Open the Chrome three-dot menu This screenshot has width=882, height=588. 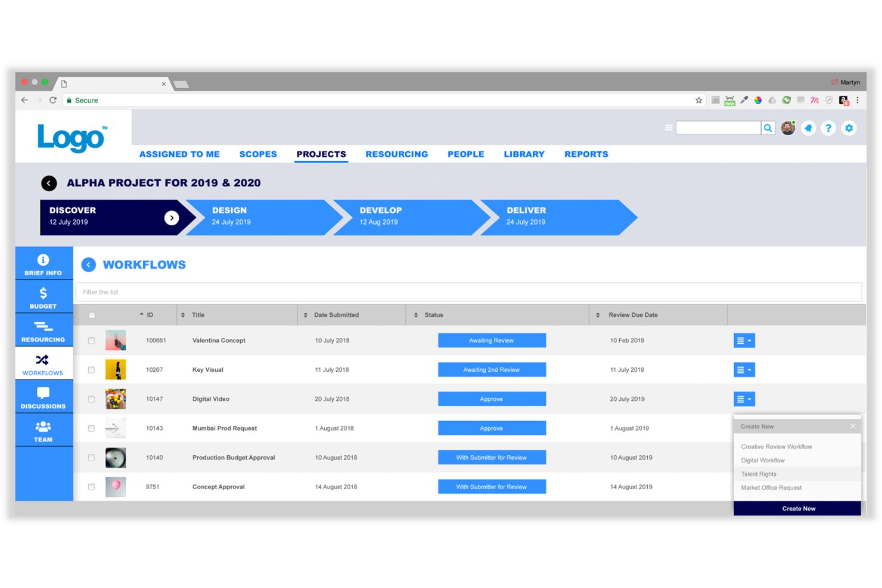858,100
